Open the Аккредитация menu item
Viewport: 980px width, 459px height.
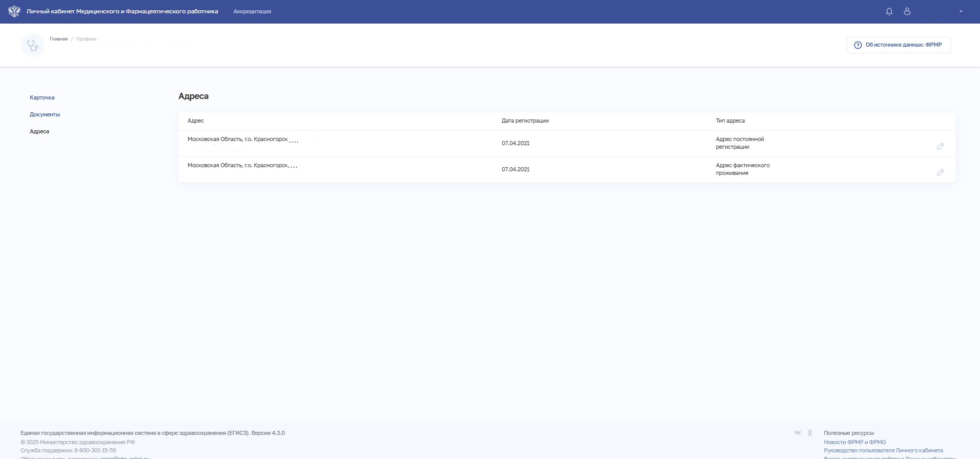coord(252,11)
